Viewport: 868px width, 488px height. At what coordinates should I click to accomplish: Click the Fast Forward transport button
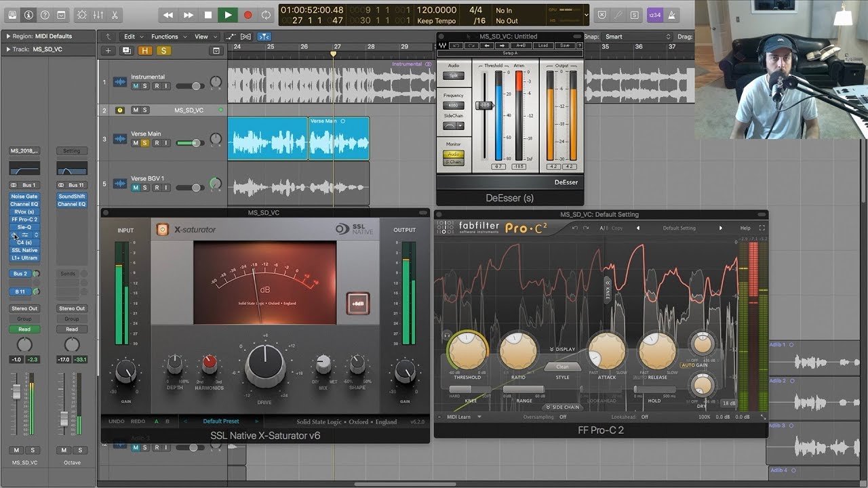pyautogui.click(x=189, y=14)
